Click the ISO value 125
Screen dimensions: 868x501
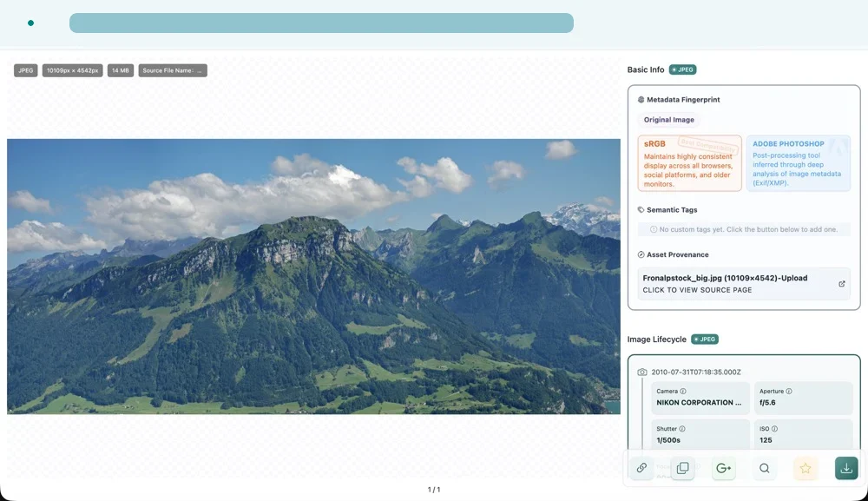(766, 440)
